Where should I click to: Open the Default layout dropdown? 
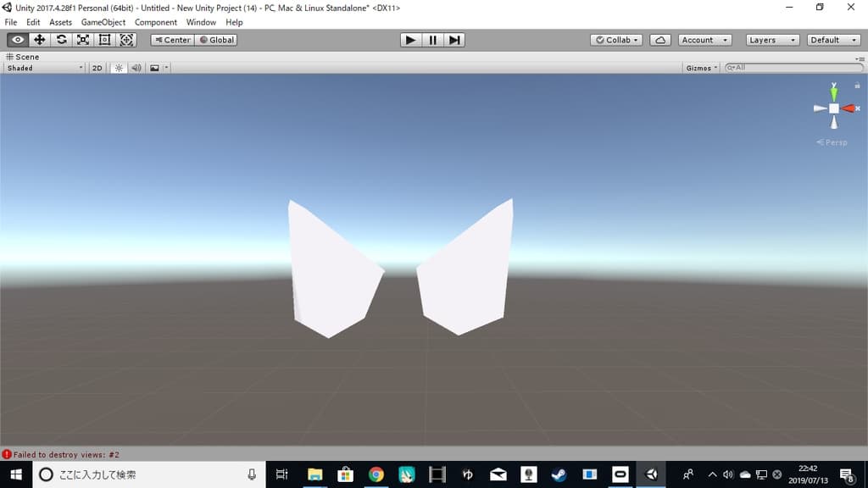833,40
